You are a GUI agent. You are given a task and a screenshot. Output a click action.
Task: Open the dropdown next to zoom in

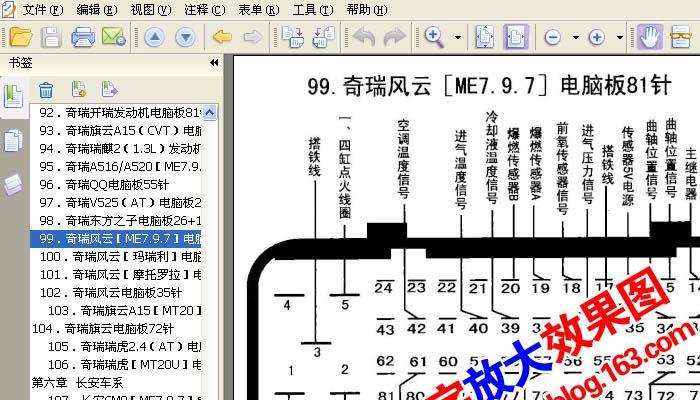(620, 38)
